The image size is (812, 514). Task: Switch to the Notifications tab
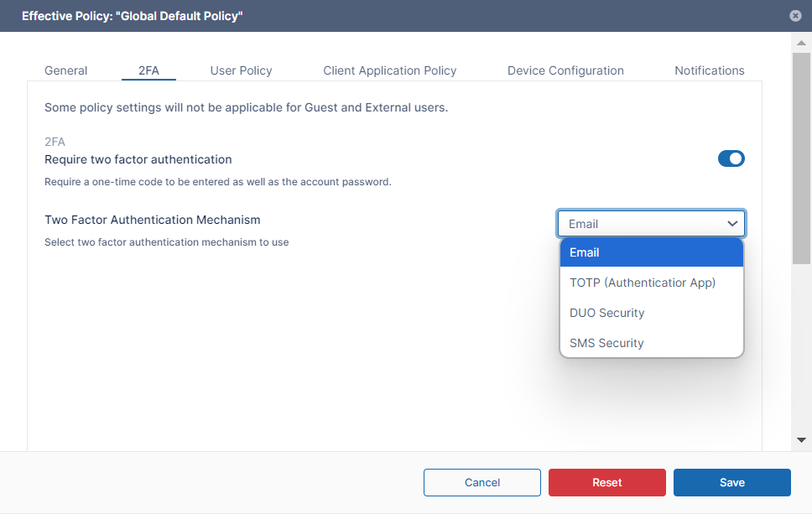coord(709,70)
